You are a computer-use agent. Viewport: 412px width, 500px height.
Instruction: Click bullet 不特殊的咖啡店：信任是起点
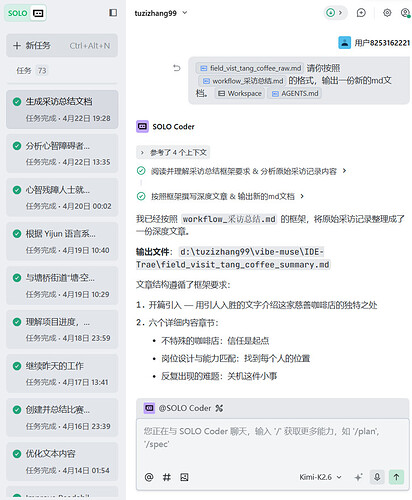pos(215,341)
